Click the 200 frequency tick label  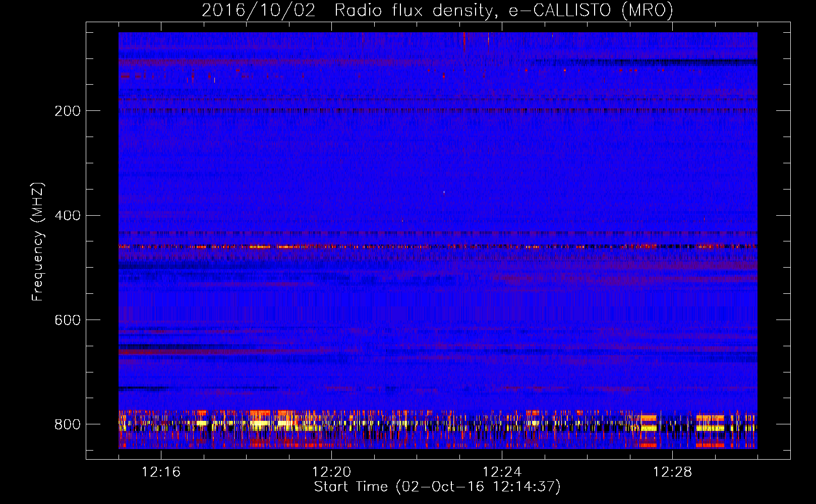pos(67,111)
